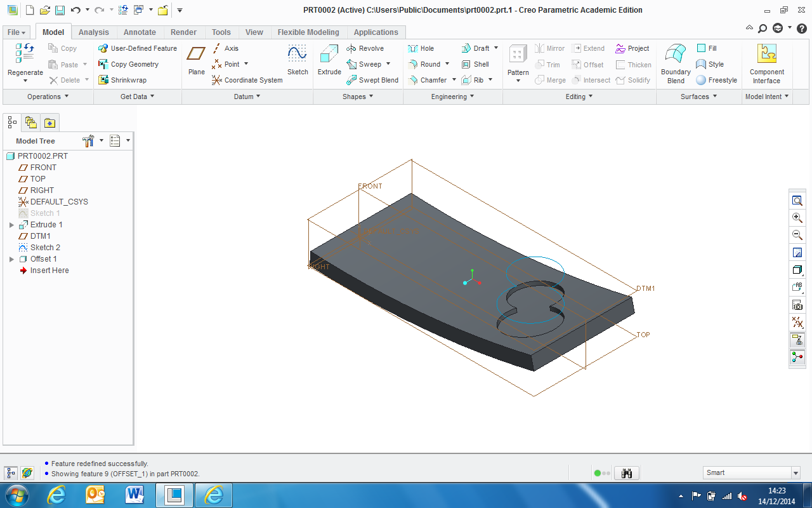Save the part with the floppy disk icon

point(60,10)
